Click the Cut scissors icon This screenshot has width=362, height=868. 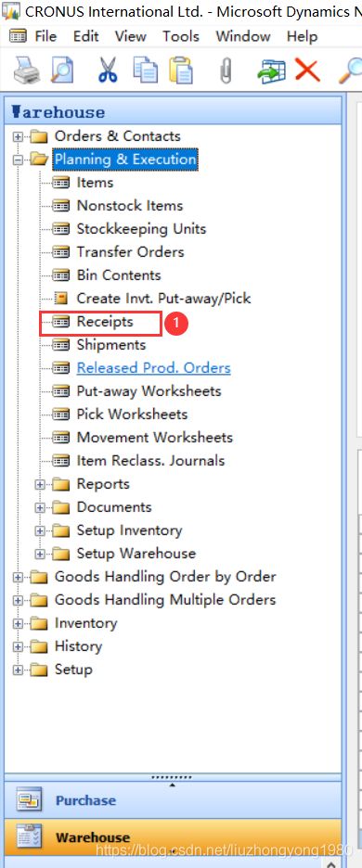[109, 70]
